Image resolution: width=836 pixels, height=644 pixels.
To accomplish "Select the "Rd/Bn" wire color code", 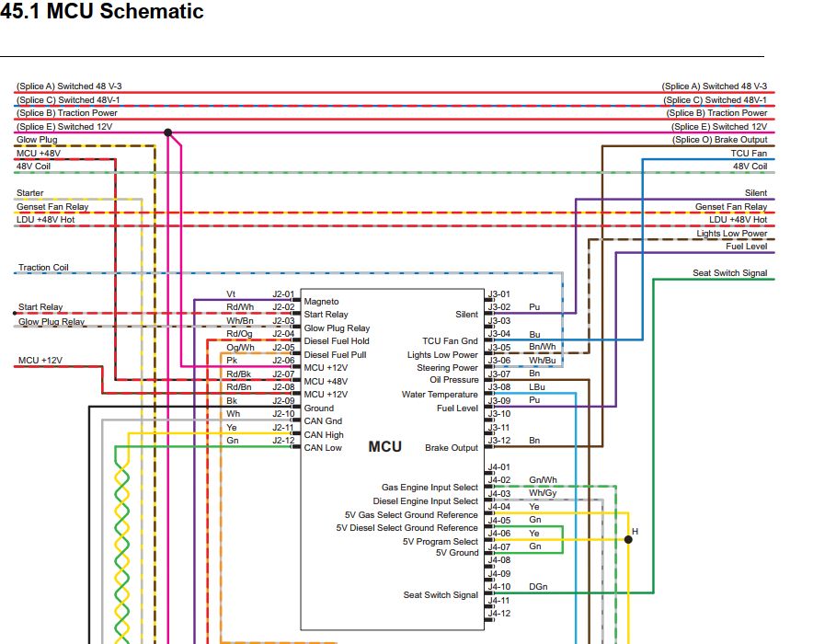I will [238, 386].
